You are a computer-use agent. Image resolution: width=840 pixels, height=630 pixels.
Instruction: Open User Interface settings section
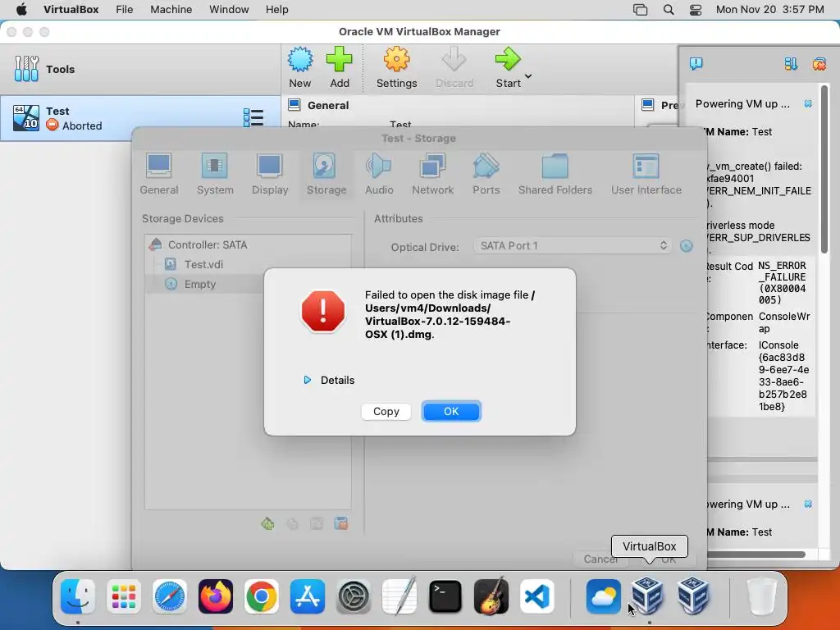click(646, 174)
